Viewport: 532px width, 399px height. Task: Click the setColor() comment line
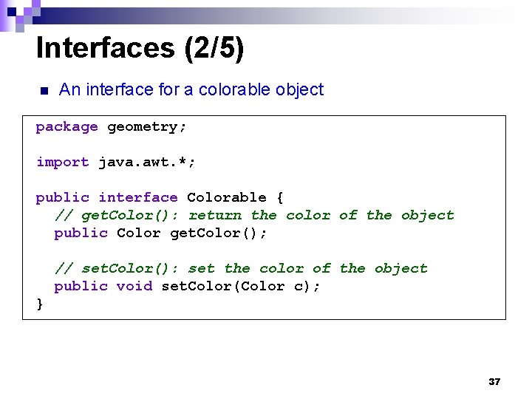(x=241, y=268)
